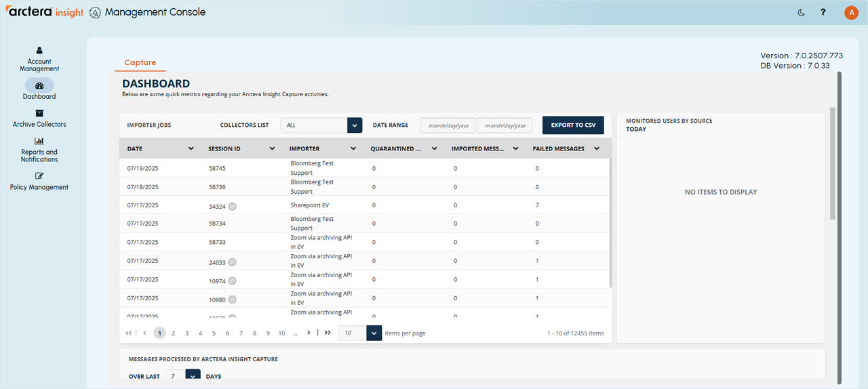Open the help question mark icon
The width and height of the screenshot is (868, 389).
pyautogui.click(x=823, y=12)
